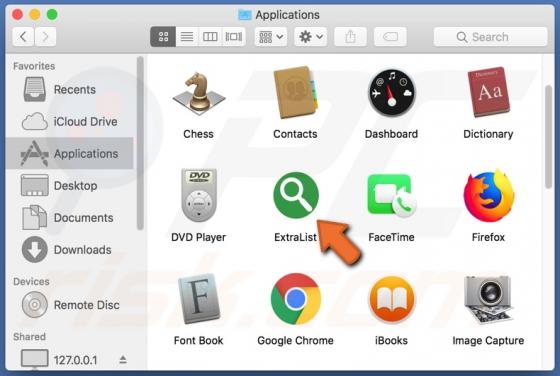Open Downloads in the sidebar
Screen dimensions: 560x376
(x=70, y=250)
